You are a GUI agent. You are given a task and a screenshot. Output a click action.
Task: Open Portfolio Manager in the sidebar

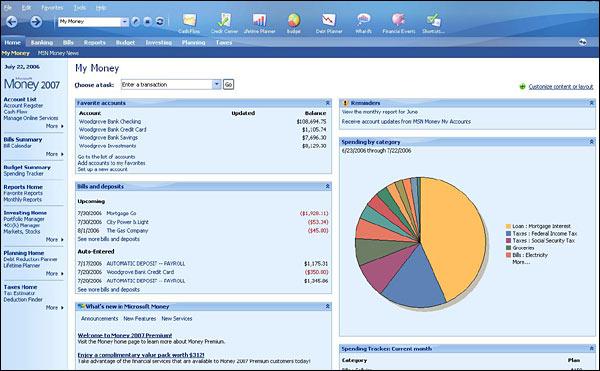(x=24, y=219)
